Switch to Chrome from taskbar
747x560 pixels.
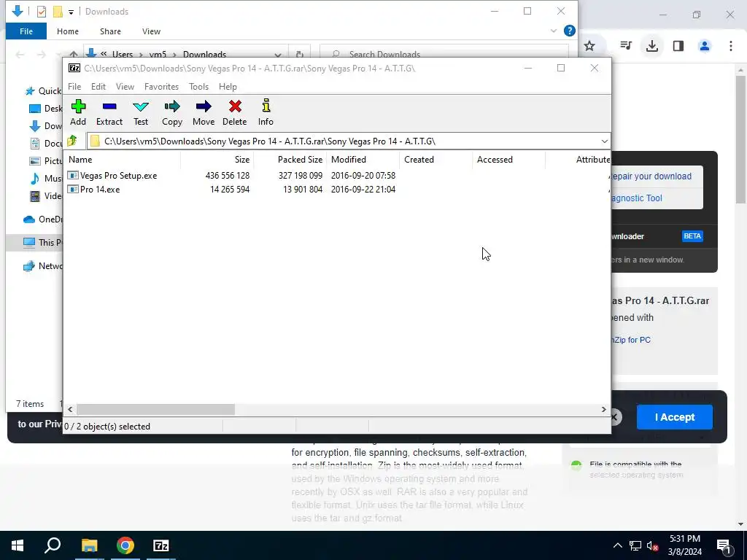click(125, 545)
